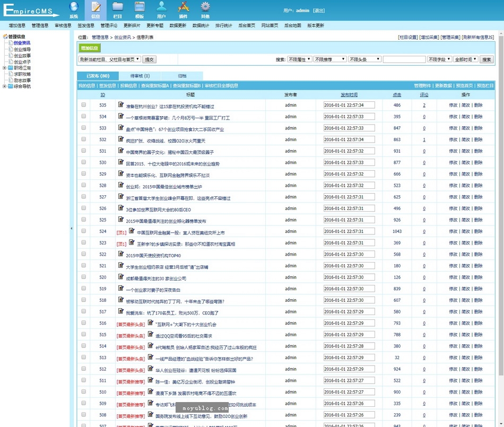This screenshot has height=427, width=504.
Task: Click the edit icon in row 529
Action: coord(121,173)
